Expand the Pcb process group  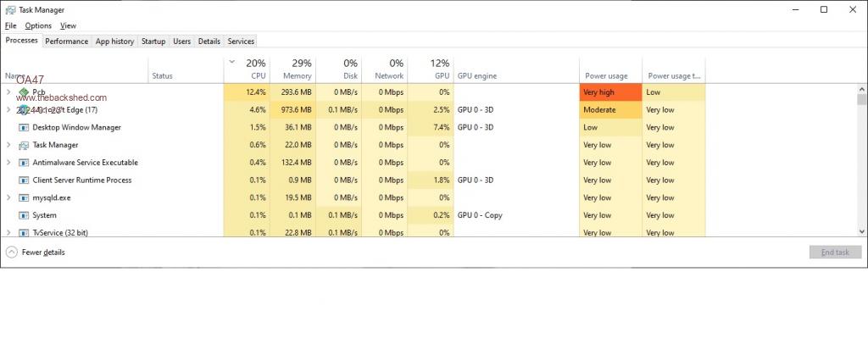point(8,92)
